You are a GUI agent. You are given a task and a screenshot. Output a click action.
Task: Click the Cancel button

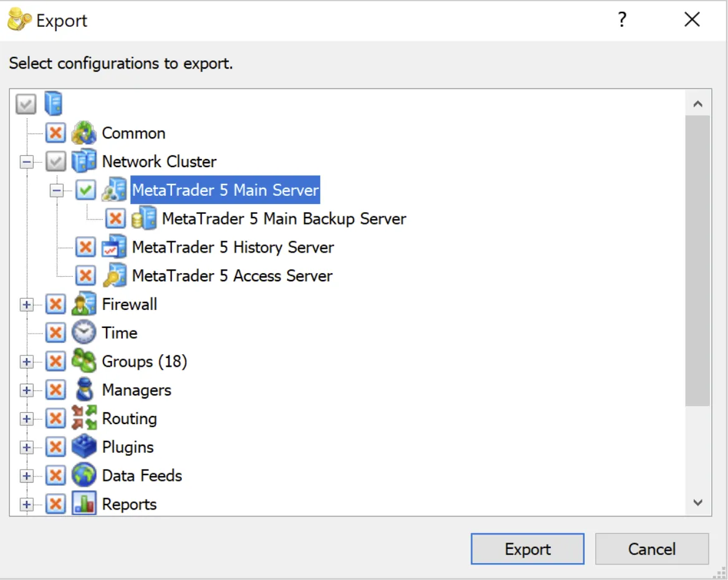coord(652,549)
